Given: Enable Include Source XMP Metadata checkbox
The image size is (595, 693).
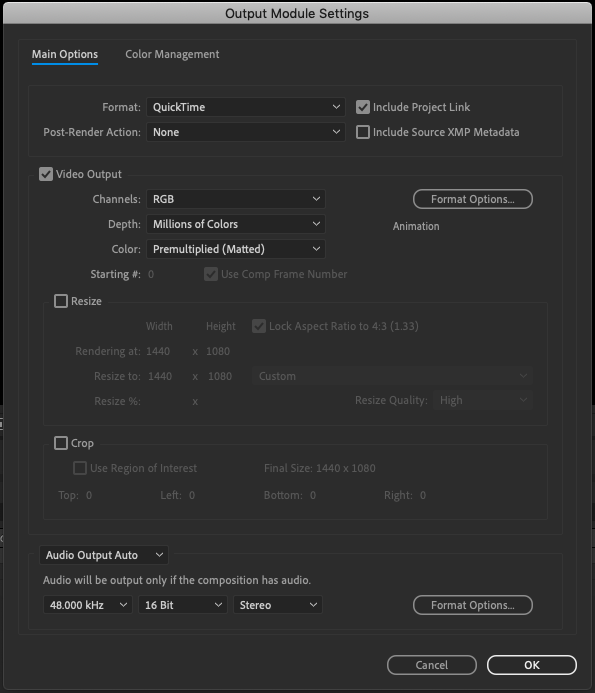Looking at the screenshot, I should point(363,132).
